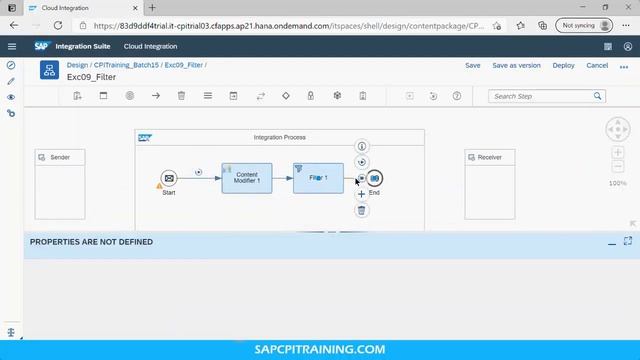Select the Process palette icon

pos(130,96)
